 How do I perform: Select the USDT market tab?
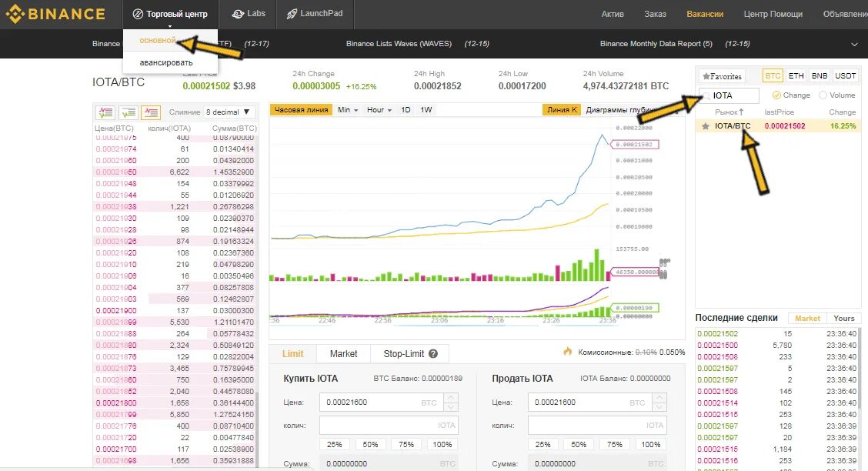click(846, 76)
